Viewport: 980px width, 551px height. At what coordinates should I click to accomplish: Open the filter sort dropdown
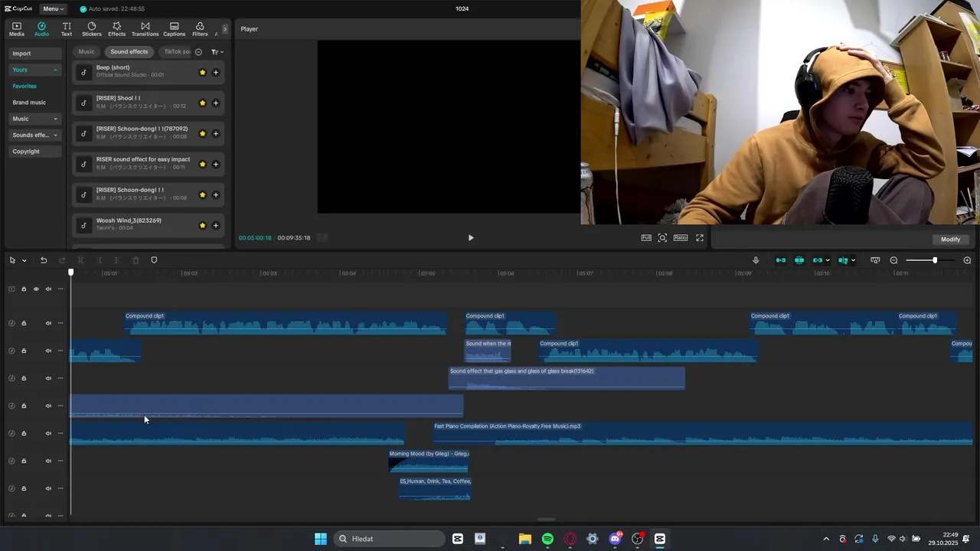[x=217, y=52]
